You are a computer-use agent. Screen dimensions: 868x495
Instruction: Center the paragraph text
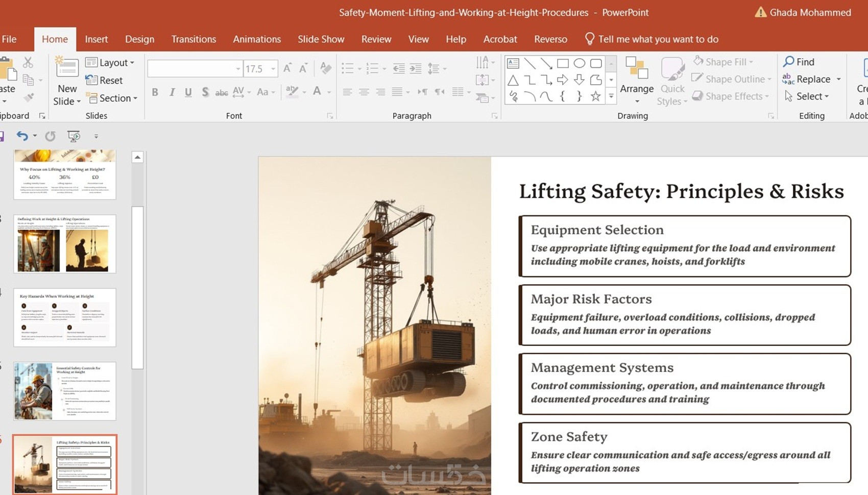(364, 92)
